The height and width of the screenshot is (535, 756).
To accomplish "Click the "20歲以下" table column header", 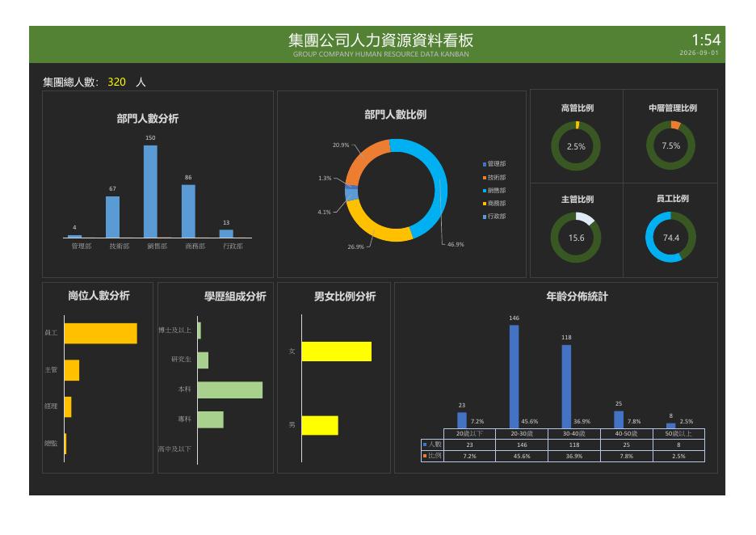I will (x=469, y=434).
